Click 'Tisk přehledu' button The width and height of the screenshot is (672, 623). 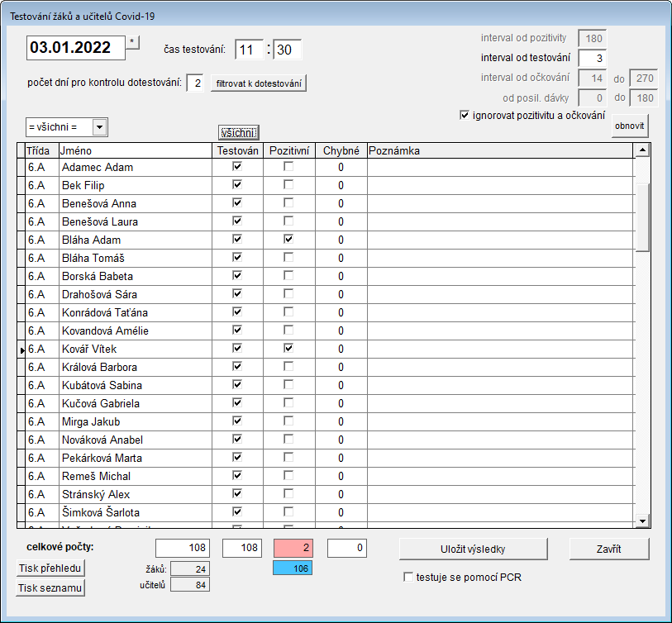pos(50,568)
